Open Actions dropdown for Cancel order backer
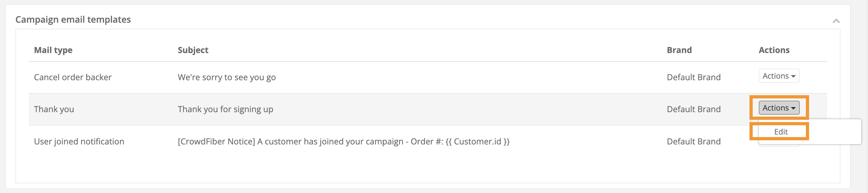Screen dimensions: 868x193 (779, 76)
